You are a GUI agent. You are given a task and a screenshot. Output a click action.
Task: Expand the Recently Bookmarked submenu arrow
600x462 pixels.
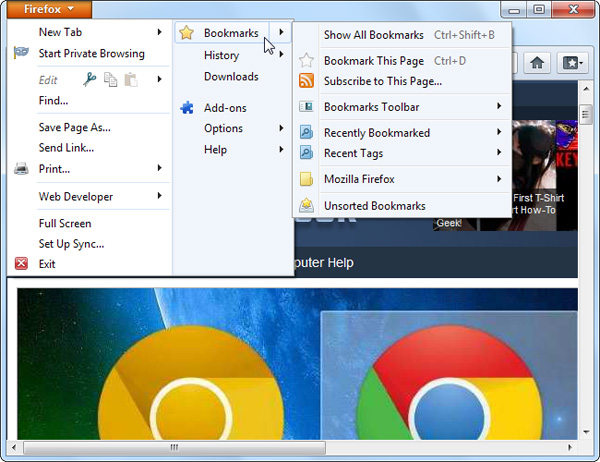499,132
